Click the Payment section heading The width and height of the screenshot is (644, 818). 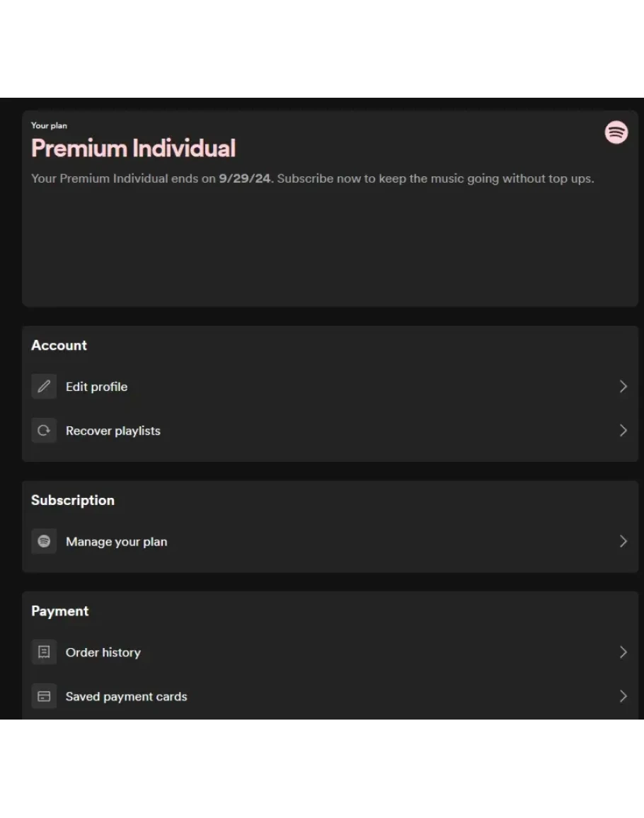[x=59, y=611]
